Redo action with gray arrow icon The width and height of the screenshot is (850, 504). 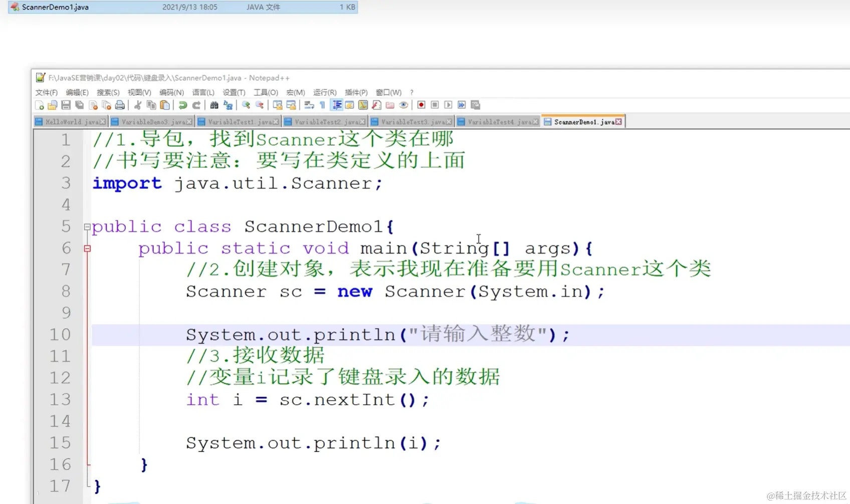point(196,105)
